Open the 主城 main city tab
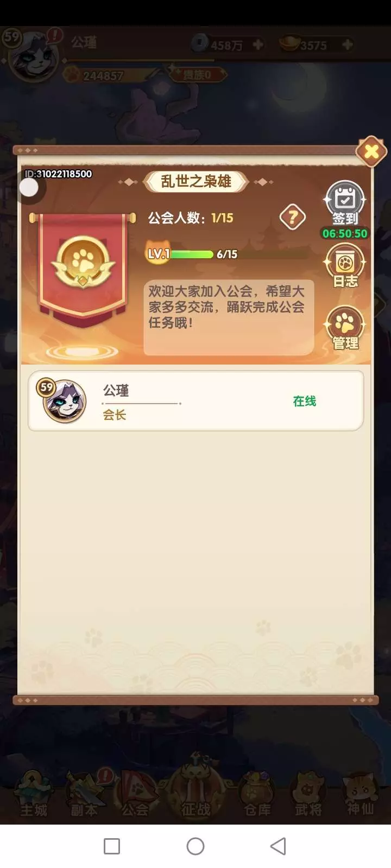The height and width of the screenshot is (868, 391). (x=34, y=795)
